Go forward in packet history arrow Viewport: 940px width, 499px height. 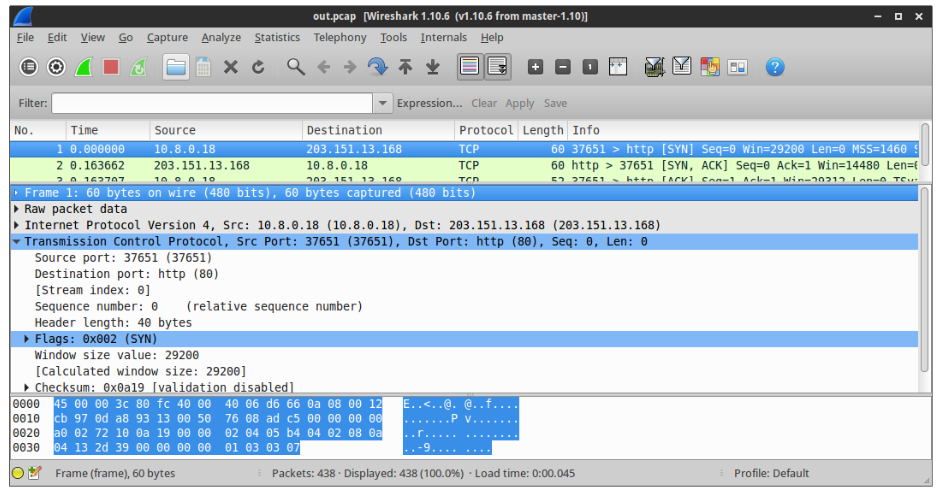click(350, 67)
